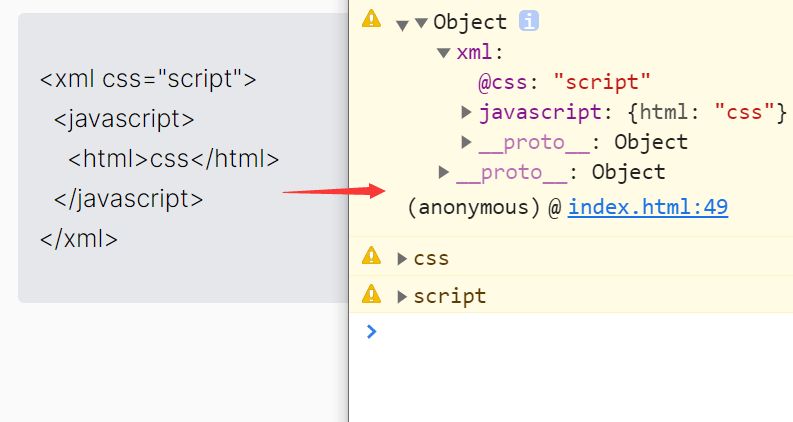Expand the outer __proto__: Object entry
The width and height of the screenshot is (793, 422).
click(444, 172)
